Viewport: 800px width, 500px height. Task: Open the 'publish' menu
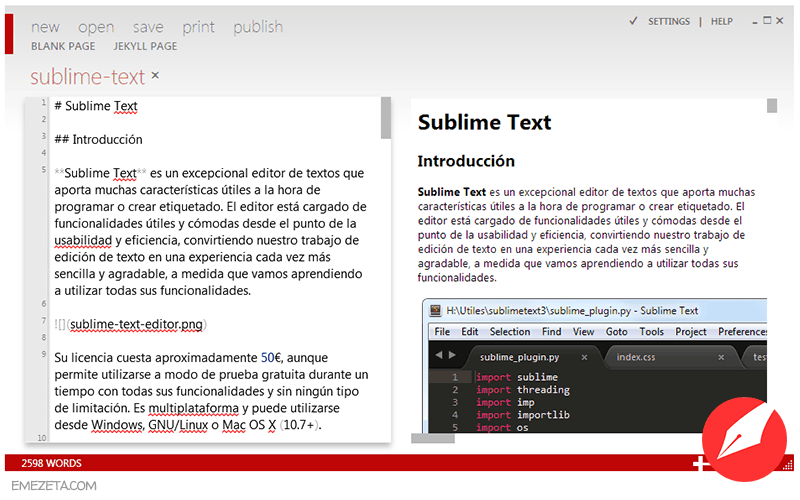click(x=258, y=27)
